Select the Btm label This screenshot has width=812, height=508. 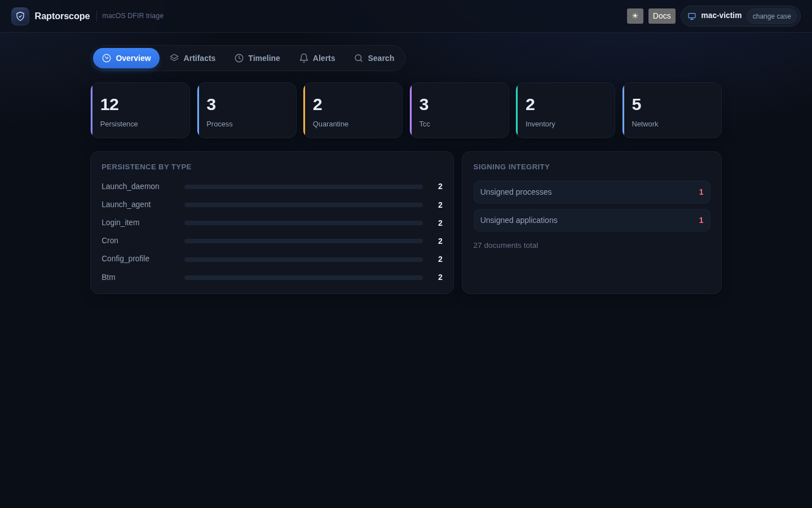108,277
